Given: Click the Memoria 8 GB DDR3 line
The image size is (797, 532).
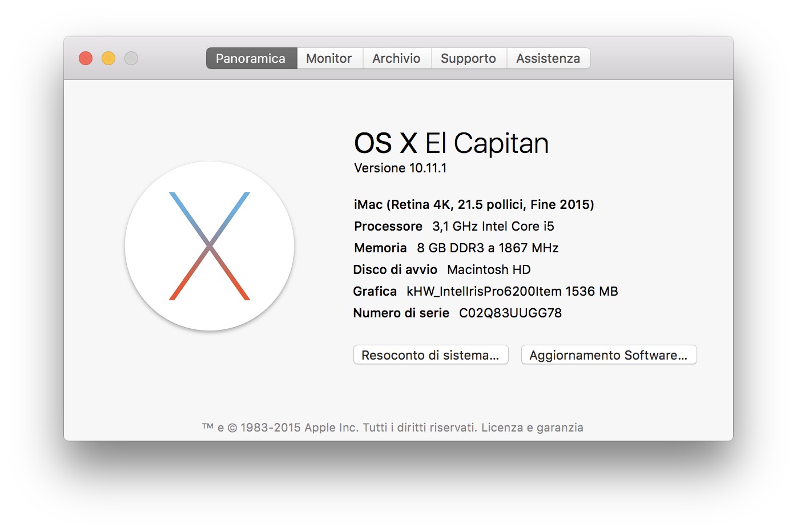Looking at the screenshot, I should 456,248.
